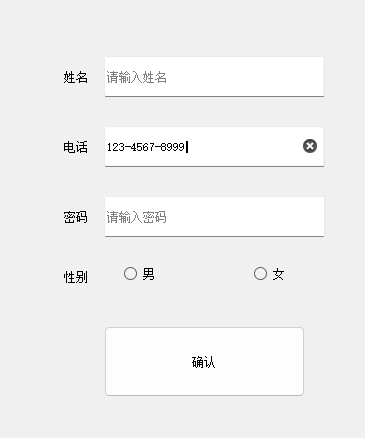Screen dimensions: 365x438
Task: Click the 性别 gender label
Action: (x=76, y=277)
